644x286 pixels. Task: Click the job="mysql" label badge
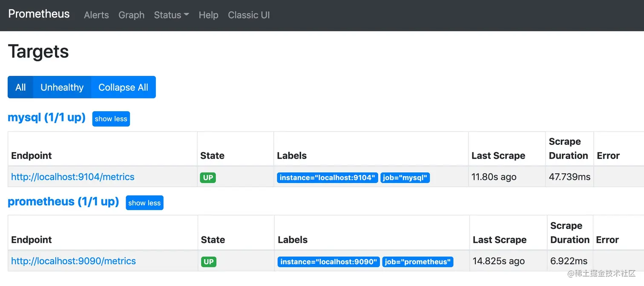[x=405, y=178]
